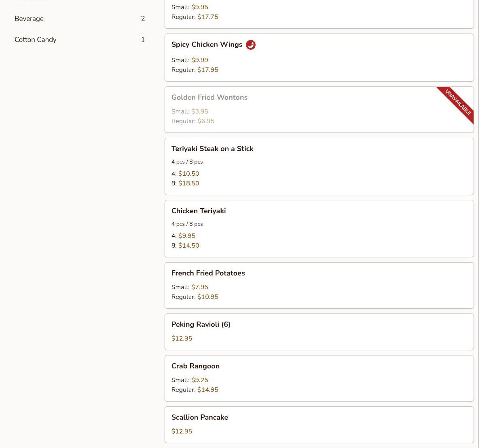Click the Cotton Candy item count 1
This screenshot has height=448, width=495.
[143, 40]
